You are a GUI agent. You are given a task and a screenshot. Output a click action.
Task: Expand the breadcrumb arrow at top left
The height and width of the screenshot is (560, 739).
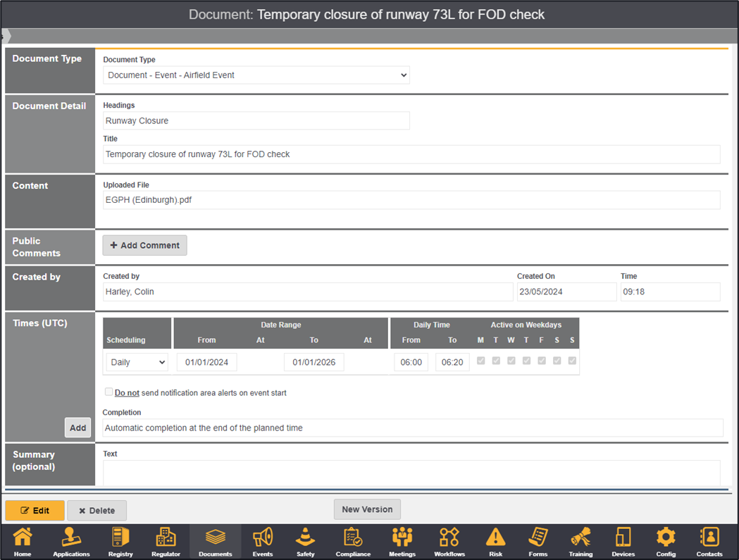point(6,36)
